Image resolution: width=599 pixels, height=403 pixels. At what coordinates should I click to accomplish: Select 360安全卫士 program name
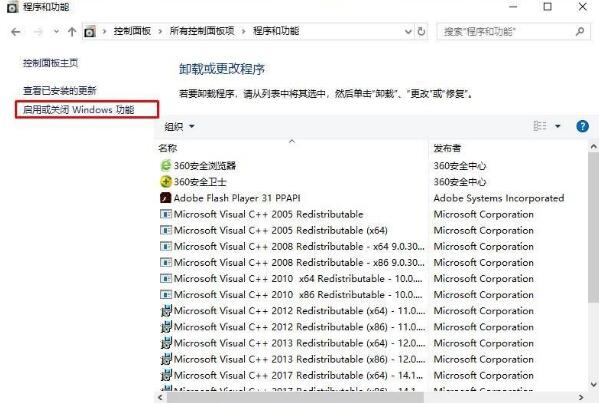coord(200,182)
